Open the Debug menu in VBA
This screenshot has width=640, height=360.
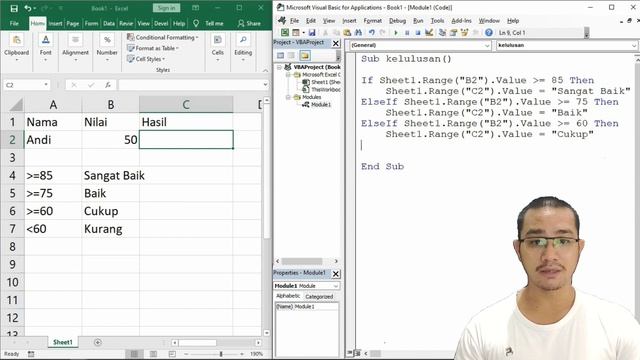(397, 20)
